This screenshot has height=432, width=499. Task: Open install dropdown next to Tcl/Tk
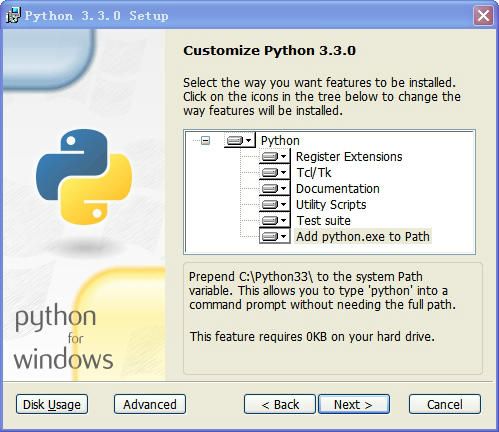(275, 172)
